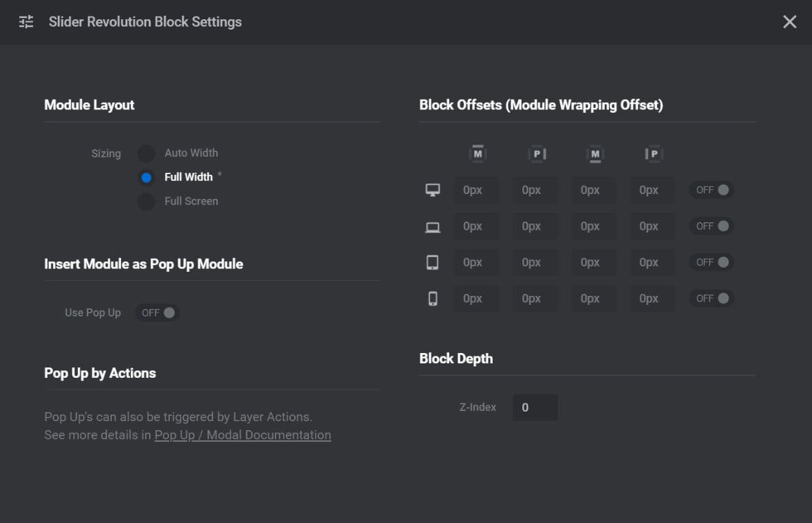Click the Sizing label

point(106,153)
